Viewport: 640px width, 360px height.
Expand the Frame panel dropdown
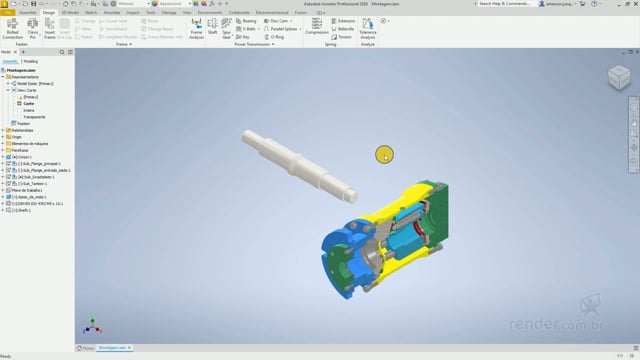point(124,44)
